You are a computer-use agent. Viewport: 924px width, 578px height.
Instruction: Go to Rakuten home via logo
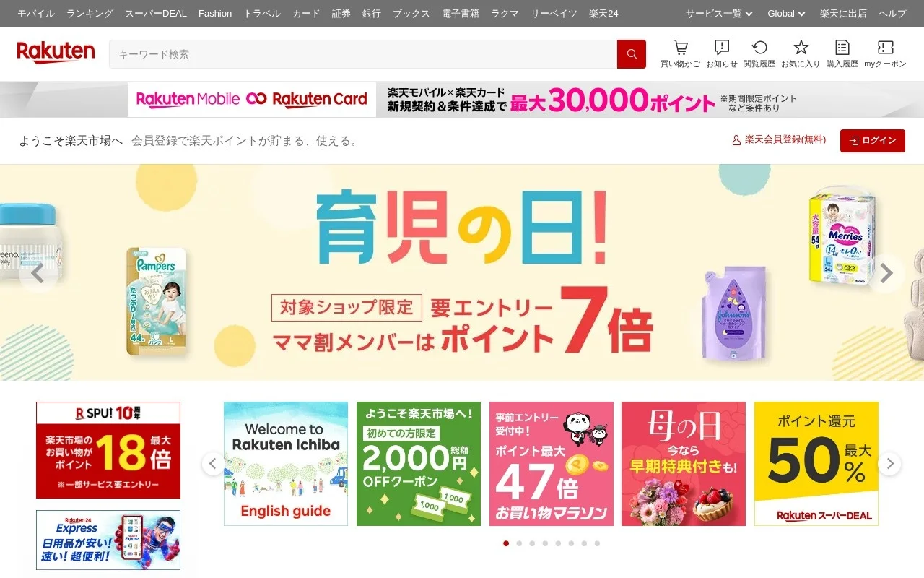pos(56,53)
